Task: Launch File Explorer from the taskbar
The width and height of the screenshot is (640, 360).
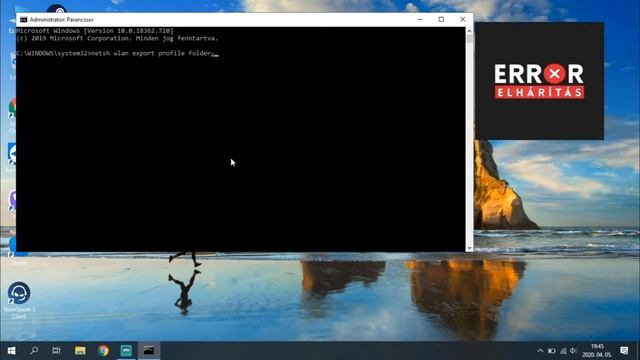Action: pos(80,351)
